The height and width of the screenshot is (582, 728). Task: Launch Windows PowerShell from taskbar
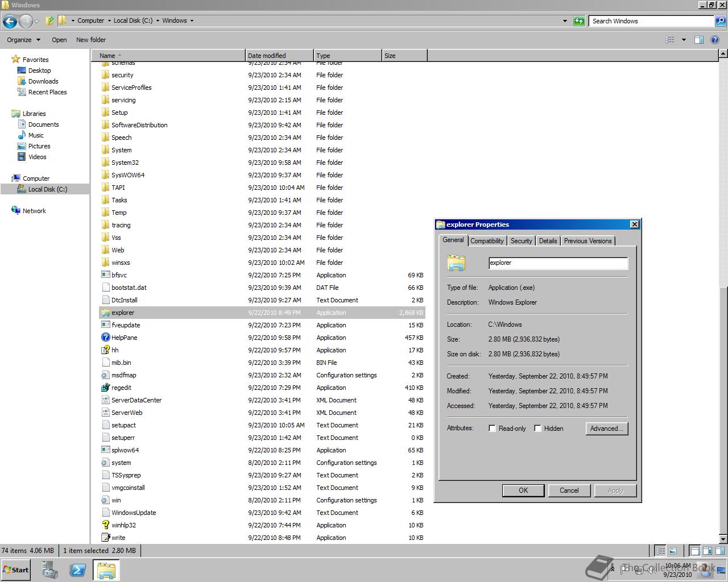coord(78,570)
